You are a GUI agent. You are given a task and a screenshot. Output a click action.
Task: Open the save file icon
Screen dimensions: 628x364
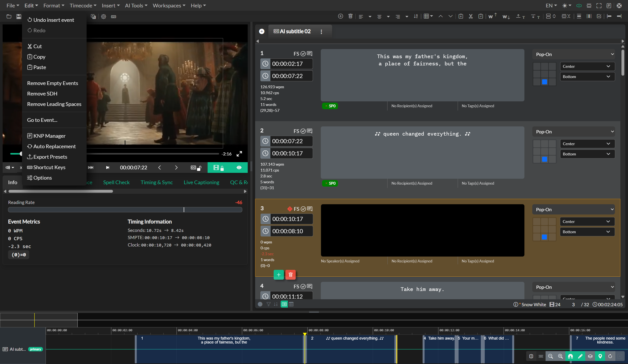(19, 16)
